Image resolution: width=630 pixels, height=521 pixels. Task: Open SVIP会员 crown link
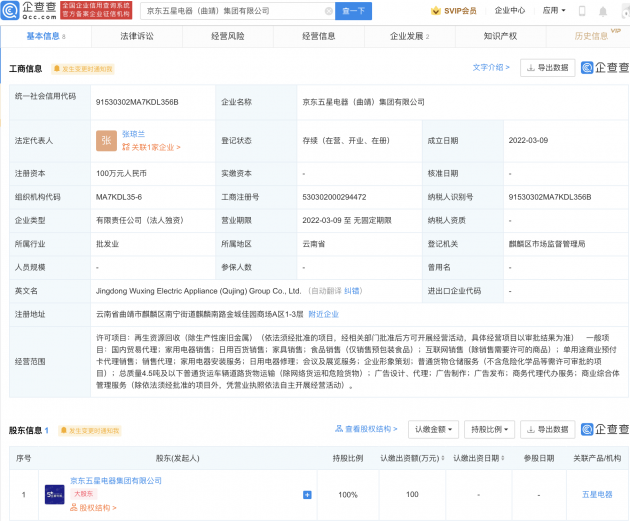click(453, 11)
